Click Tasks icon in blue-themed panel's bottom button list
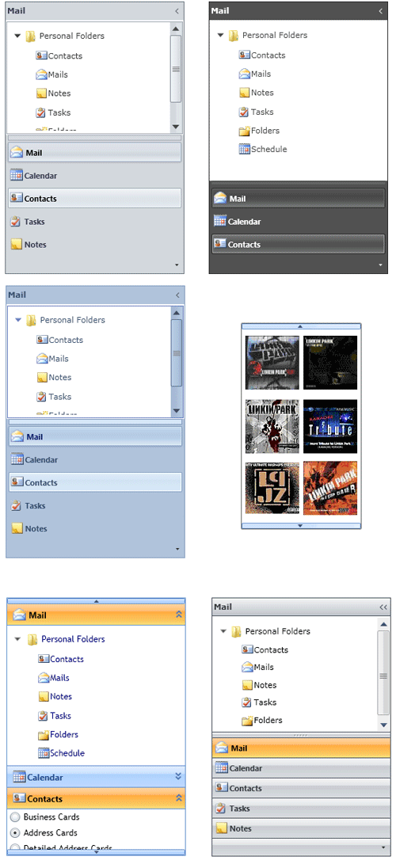This screenshot has width=396, height=868. coord(17,505)
